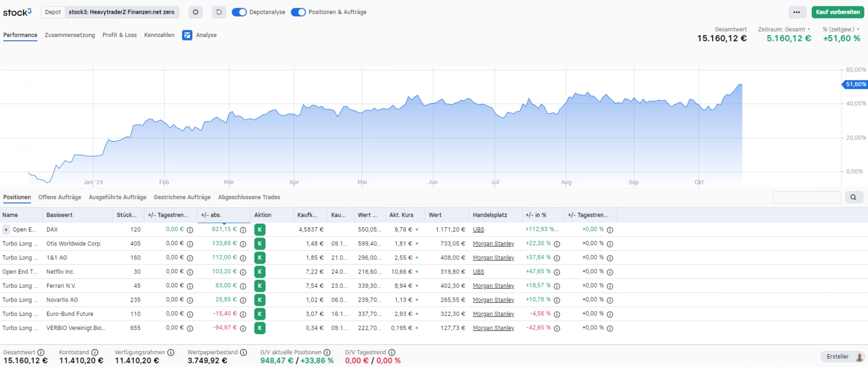
Task: Open depot settings gear icon
Action: pyautogui.click(x=196, y=12)
